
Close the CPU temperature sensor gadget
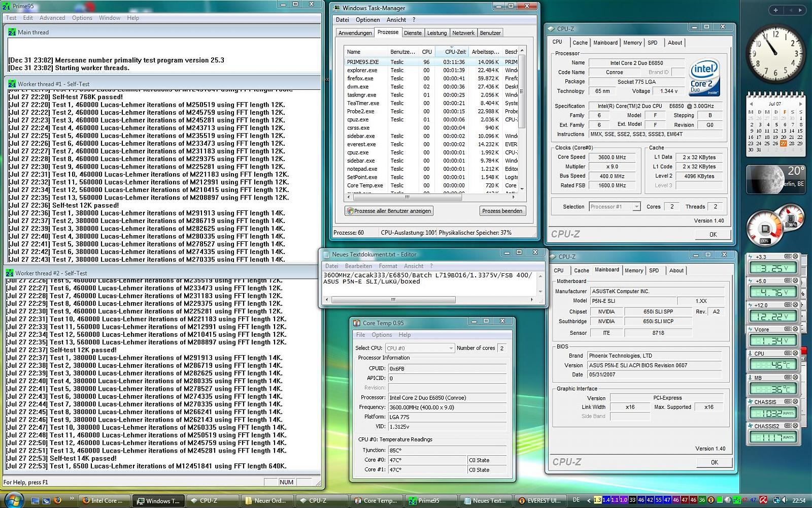[x=795, y=353]
